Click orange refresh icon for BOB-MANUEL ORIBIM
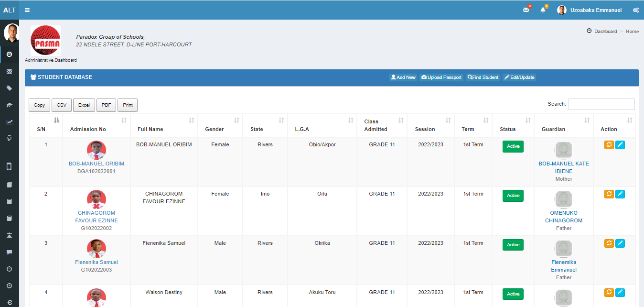The width and height of the screenshot is (644, 307). point(609,145)
